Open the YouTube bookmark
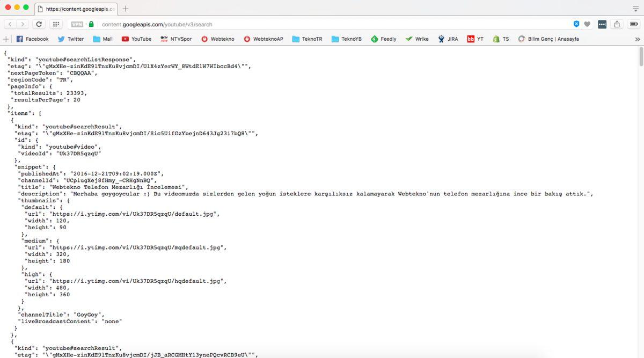This screenshot has height=358, width=644. (x=136, y=39)
